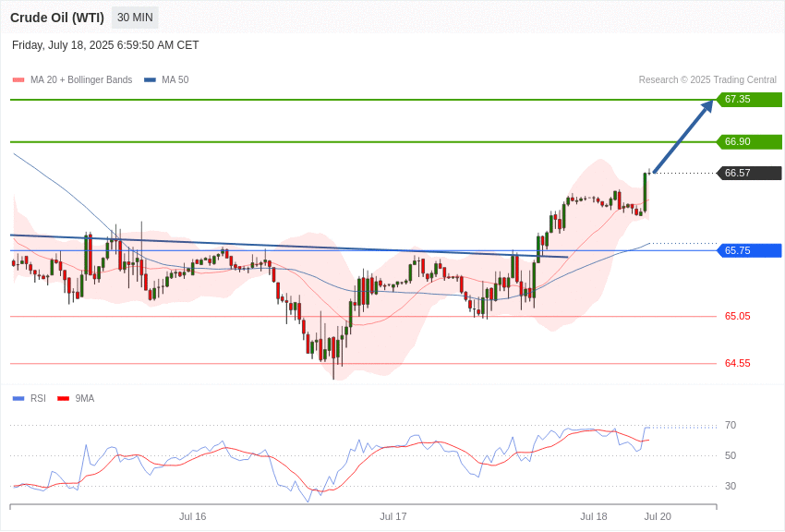Click the Jul 20 date axis label
Image resolution: width=785 pixels, height=532 pixels.
click(658, 516)
